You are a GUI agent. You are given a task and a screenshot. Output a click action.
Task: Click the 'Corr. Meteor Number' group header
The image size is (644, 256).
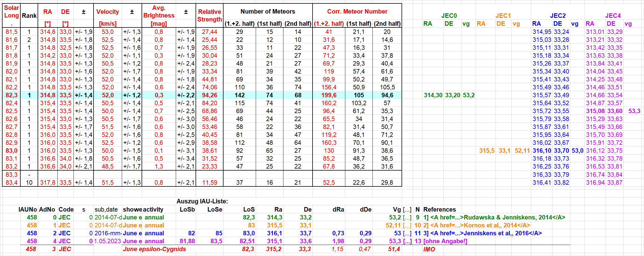click(x=357, y=12)
